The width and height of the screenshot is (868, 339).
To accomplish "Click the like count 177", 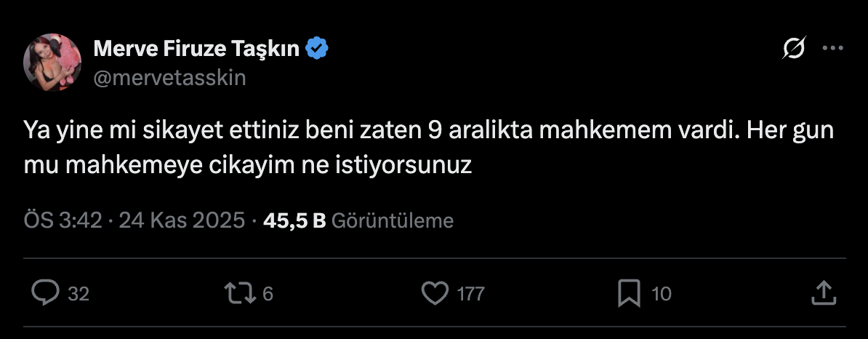I will [470, 294].
